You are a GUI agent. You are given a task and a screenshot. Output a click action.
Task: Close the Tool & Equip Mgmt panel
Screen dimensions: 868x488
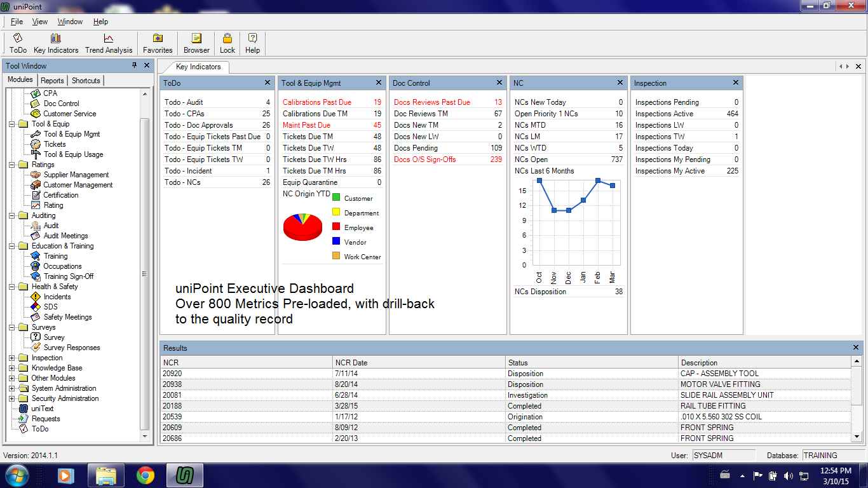tap(379, 83)
